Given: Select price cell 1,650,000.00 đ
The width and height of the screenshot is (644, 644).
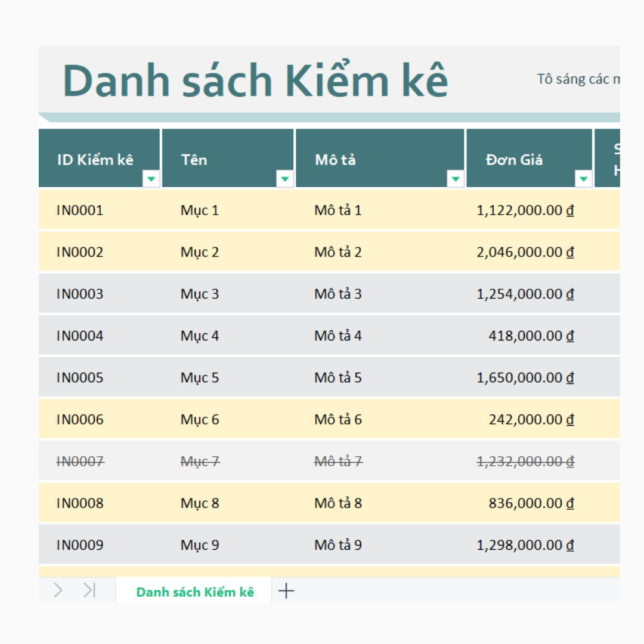Looking at the screenshot, I should 530,377.
